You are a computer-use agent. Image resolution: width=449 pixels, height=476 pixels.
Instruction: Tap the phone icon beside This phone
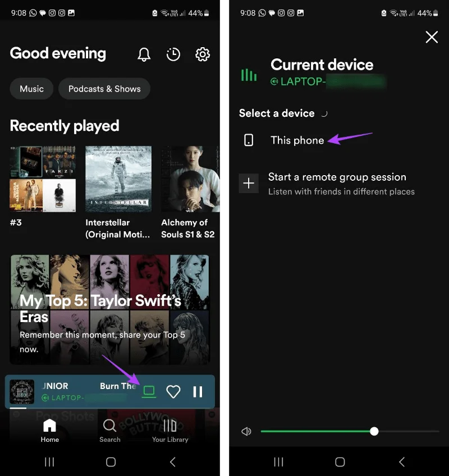(249, 140)
